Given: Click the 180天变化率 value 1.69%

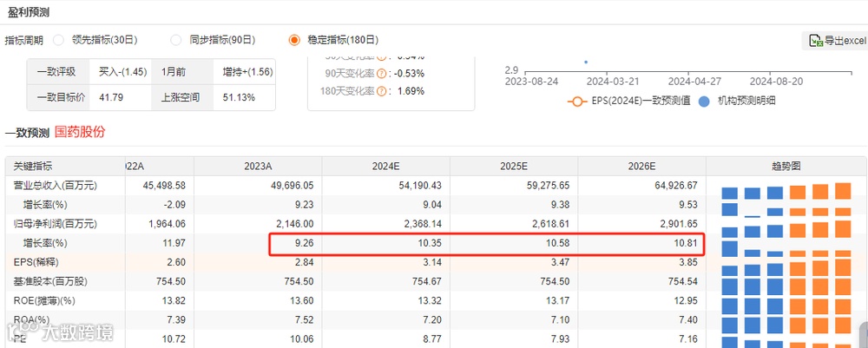Looking at the screenshot, I should (x=411, y=91).
